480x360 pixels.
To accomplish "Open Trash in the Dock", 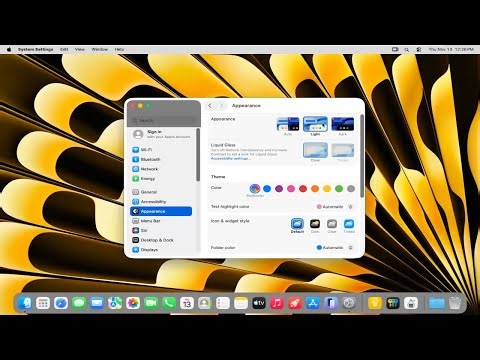I will [455, 303].
